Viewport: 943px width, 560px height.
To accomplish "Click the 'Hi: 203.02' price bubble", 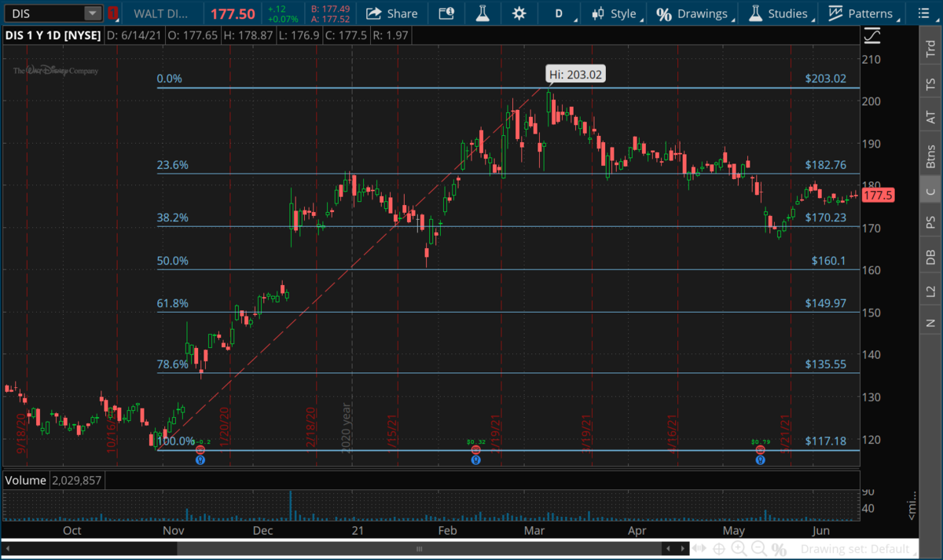I will 576,75.
